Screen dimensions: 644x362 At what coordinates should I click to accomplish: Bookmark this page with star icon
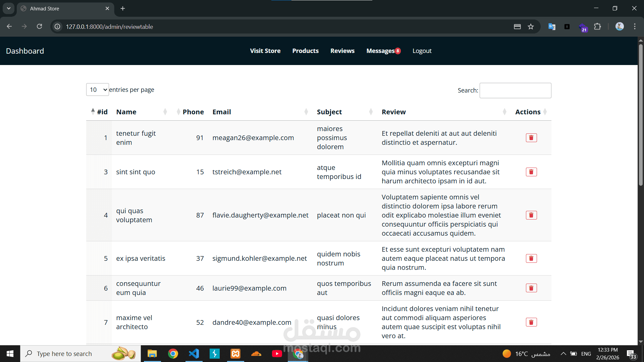coord(531,27)
